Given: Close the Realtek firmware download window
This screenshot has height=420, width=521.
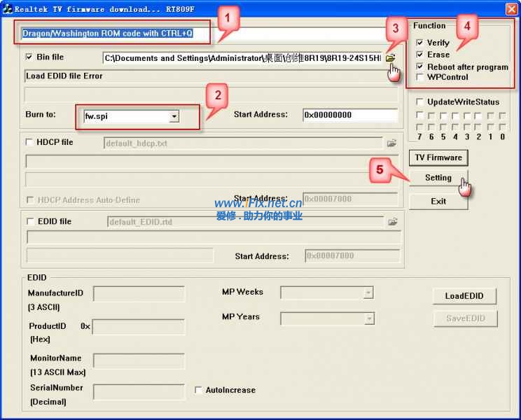Looking at the screenshot, I should click(511, 8).
